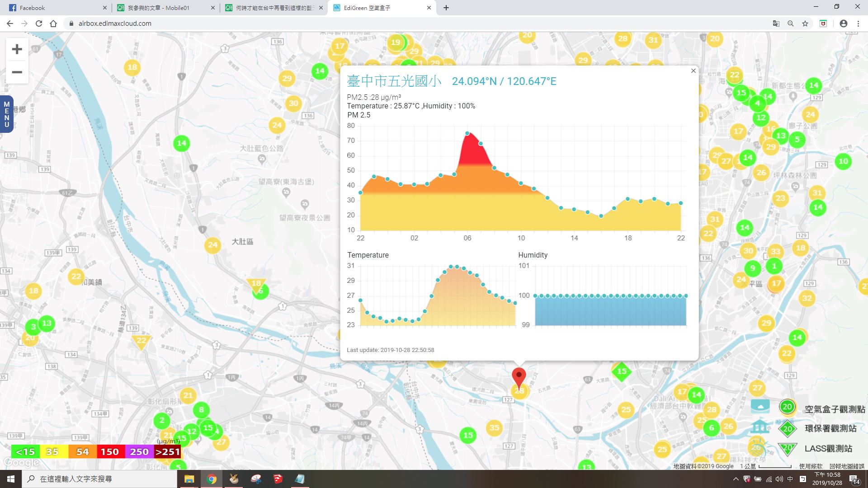Open the 回報地圖錯誤 report link

(847, 466)
